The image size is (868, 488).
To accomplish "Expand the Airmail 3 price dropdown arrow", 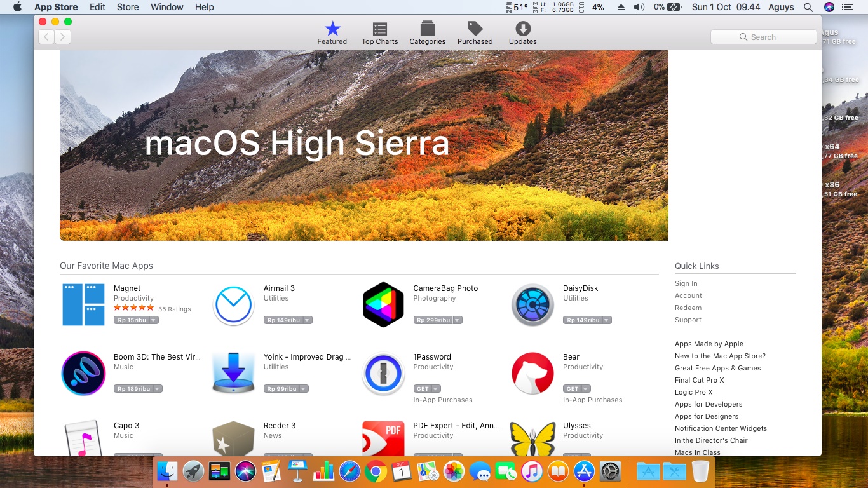I will (307, 320).
